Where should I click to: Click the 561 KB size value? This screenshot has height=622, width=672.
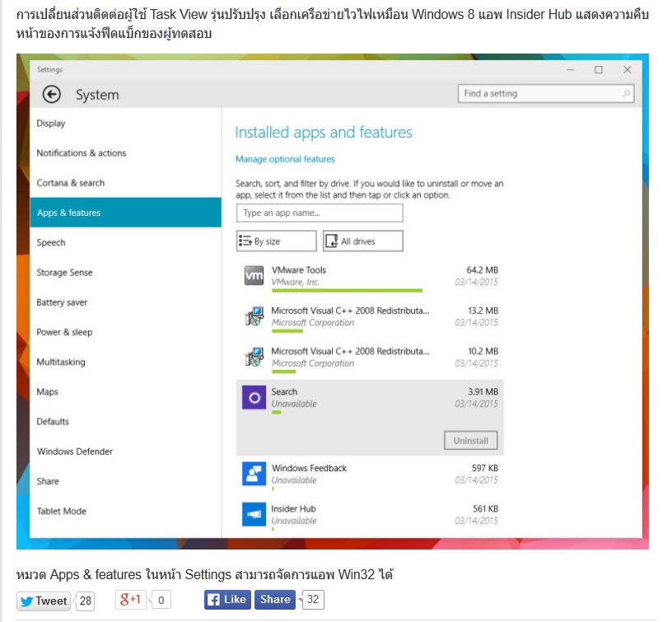tap(485, 509)
